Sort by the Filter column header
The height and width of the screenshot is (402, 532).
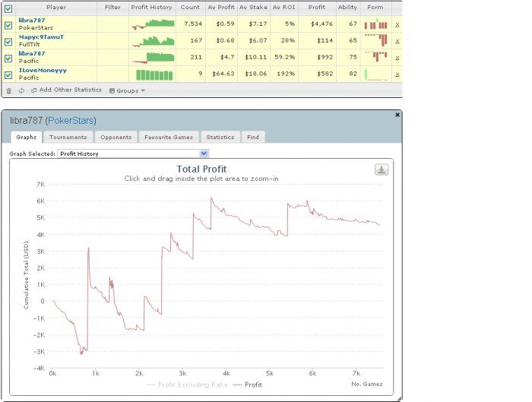(x=112, y=7)
